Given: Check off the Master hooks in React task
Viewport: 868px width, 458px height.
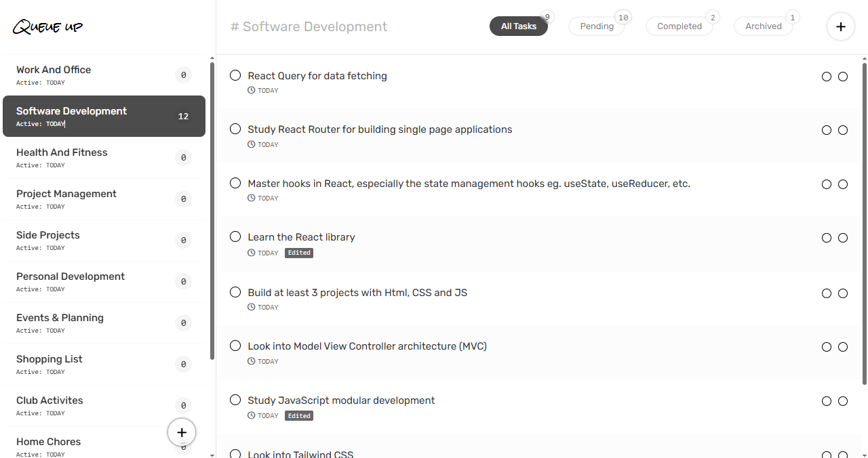Looking at the screenshot, I should pyautogui.click(x=235, y=183).
